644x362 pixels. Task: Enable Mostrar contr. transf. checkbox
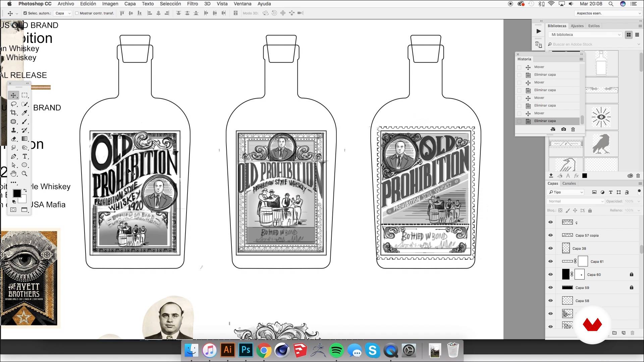click(77, 13)
